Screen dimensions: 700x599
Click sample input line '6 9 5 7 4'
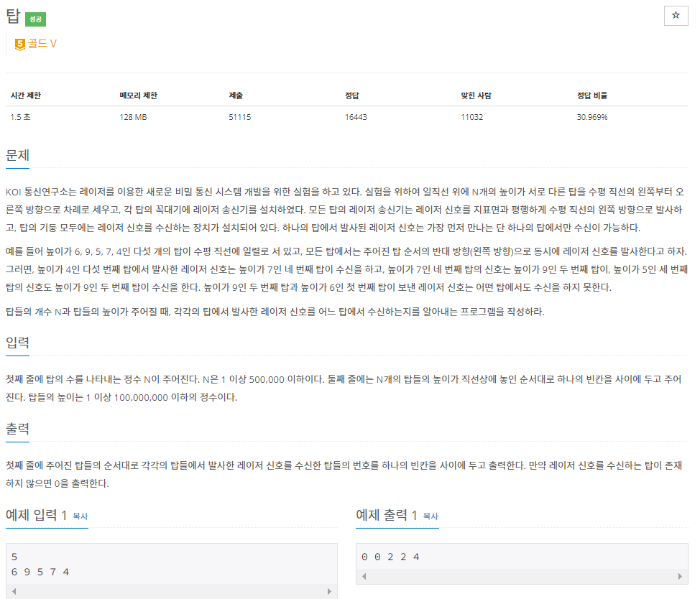pyautogui.click(x=40, y=572)
